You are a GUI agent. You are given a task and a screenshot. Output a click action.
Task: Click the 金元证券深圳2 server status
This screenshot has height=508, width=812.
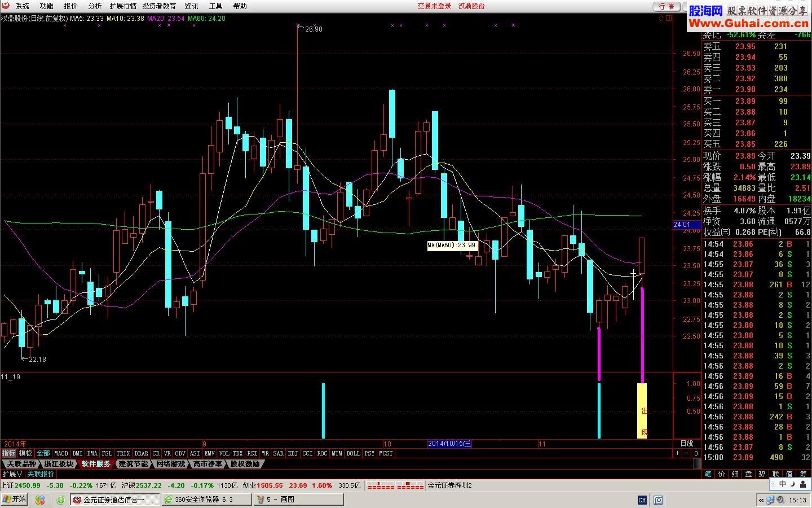(449, 485)
